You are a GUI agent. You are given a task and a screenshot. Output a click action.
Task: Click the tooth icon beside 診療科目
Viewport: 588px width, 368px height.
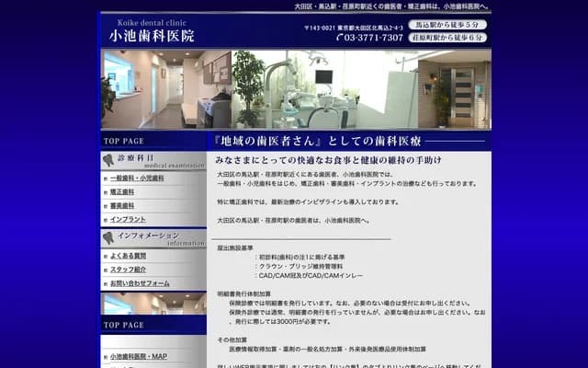coord(108,160)
